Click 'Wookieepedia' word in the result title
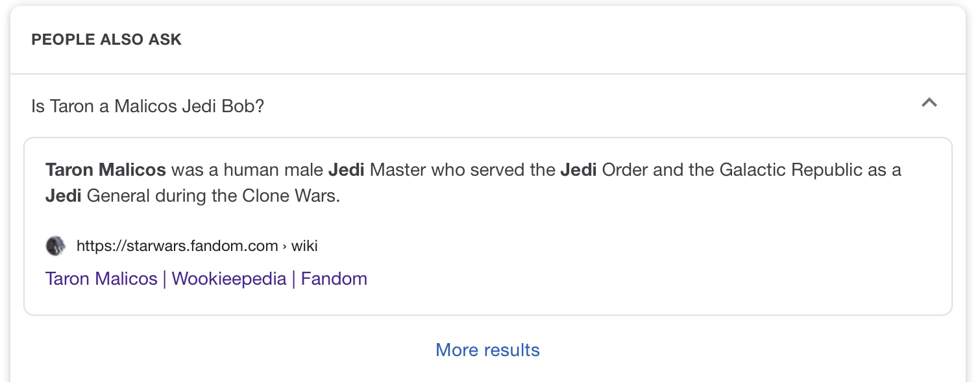 229,279
